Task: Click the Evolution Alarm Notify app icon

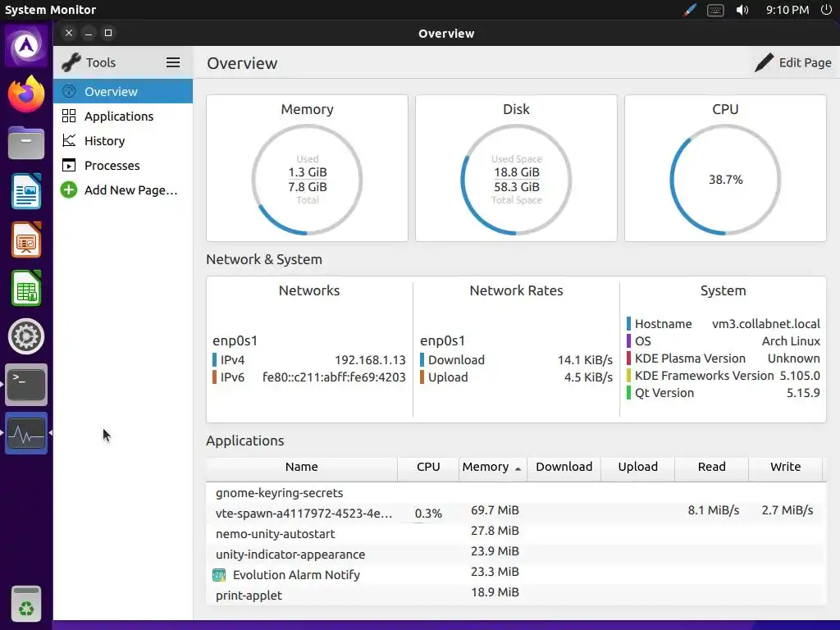Action: (x=219, y=575)
